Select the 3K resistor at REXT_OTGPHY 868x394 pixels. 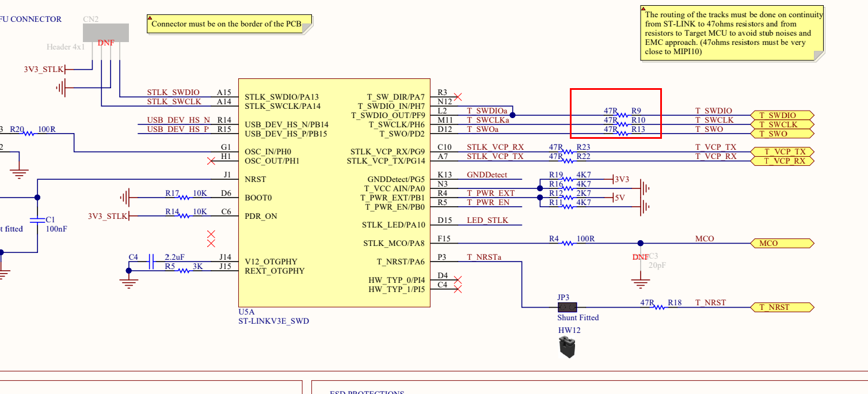(184, 270)
